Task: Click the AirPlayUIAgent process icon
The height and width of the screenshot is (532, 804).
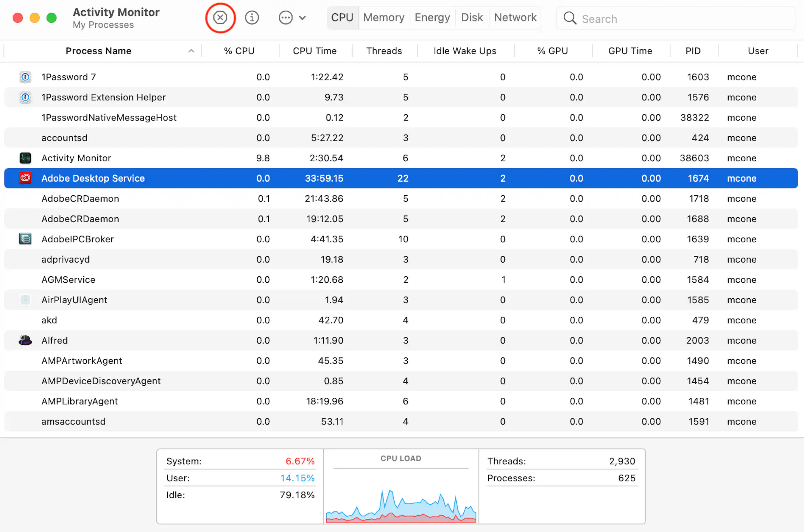Action: 25,300
